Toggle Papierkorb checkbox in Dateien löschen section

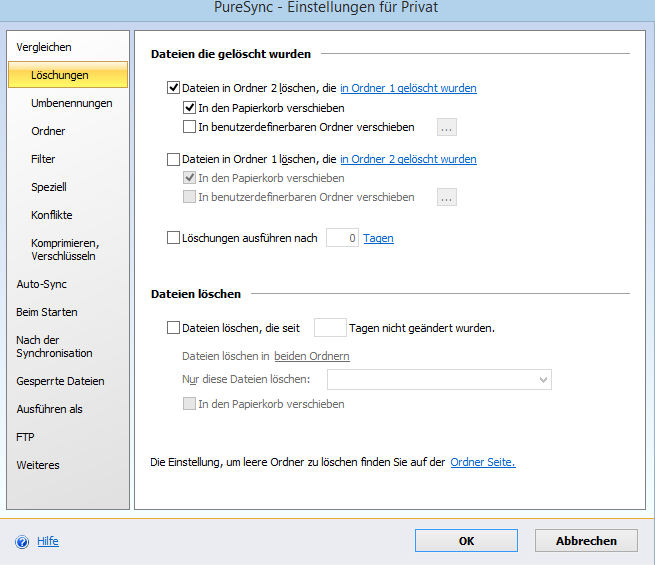pyautogui.click(x=189, y=403)
